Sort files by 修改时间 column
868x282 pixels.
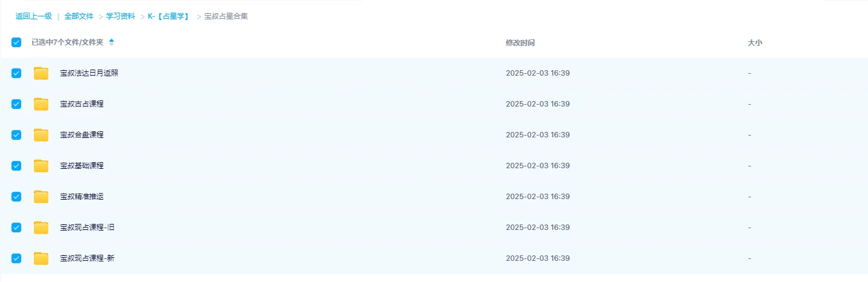tap(520, 43)
